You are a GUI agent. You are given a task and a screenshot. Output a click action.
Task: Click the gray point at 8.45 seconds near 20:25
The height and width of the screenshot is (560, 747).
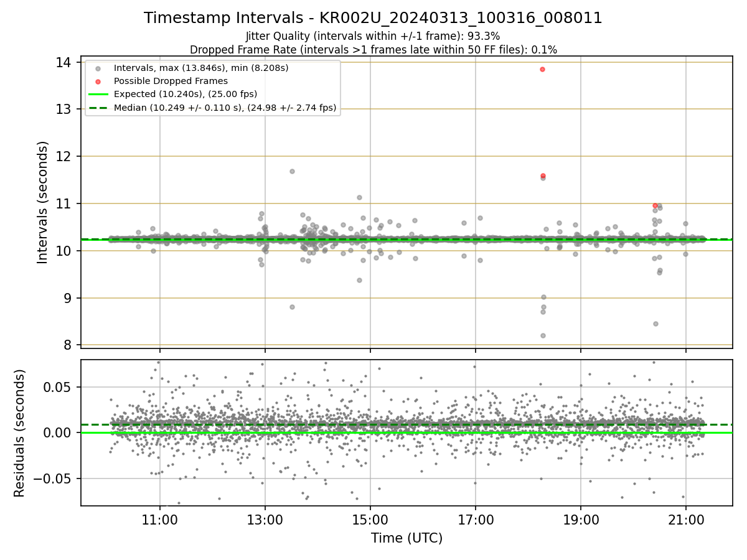coord(655,324)
